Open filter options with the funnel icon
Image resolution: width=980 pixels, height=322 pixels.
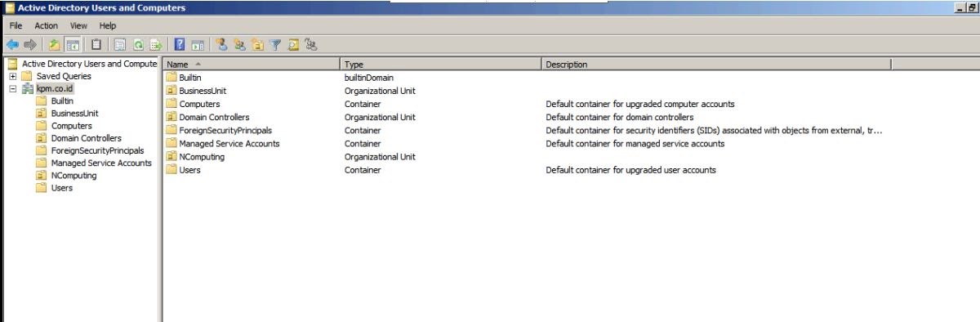tap(275, 45)
